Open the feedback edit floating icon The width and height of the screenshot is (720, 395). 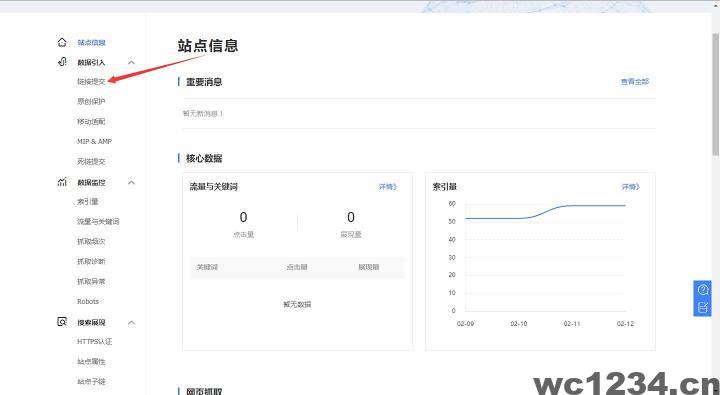click(x=703, y=307)
